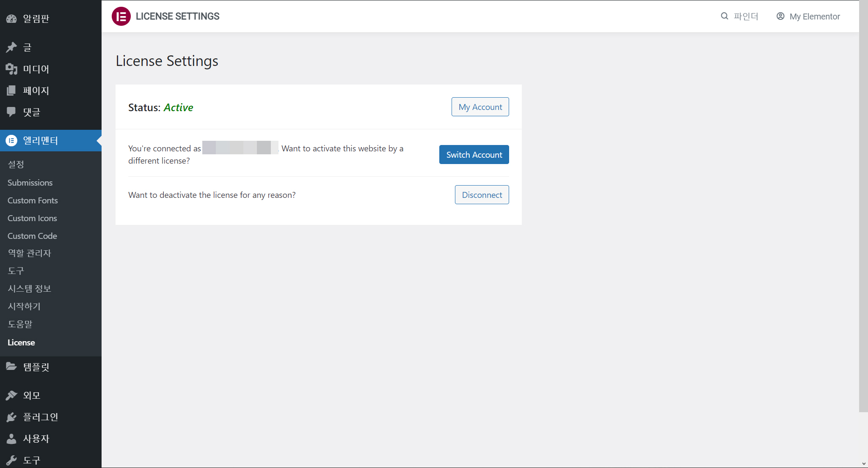Select Custom Code in sidebar
The width and height of the screenshot is (868, 468).
pyautogui.click(x=32, y=236)
